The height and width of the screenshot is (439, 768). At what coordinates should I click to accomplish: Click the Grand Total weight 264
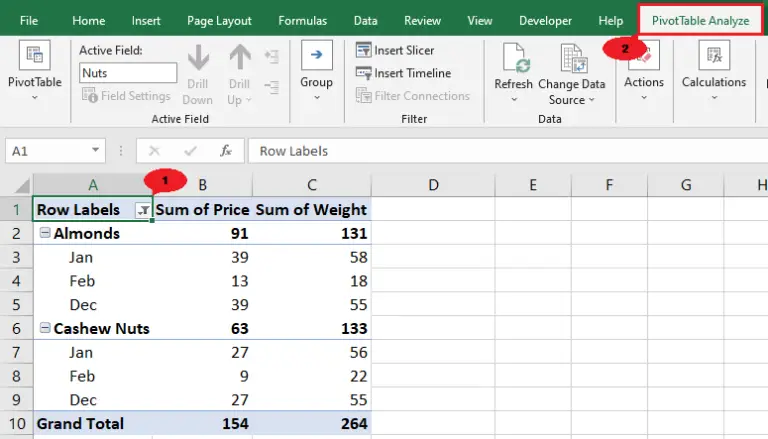point(312,423)
